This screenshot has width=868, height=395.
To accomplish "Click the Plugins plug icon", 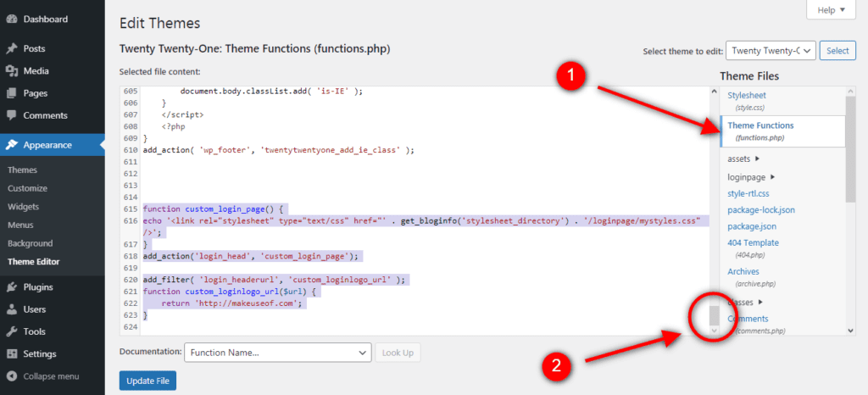I will pyautogui.click(x=12, y=287).
